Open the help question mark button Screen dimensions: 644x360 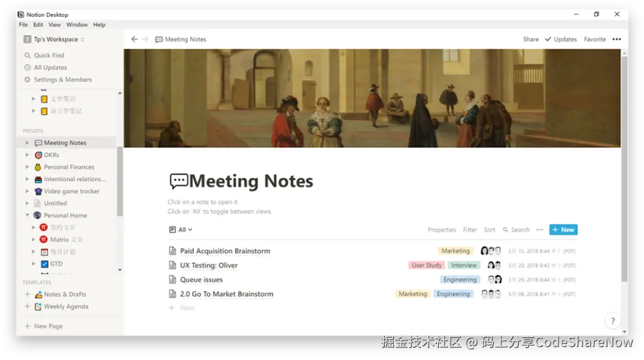pos(613,321)
